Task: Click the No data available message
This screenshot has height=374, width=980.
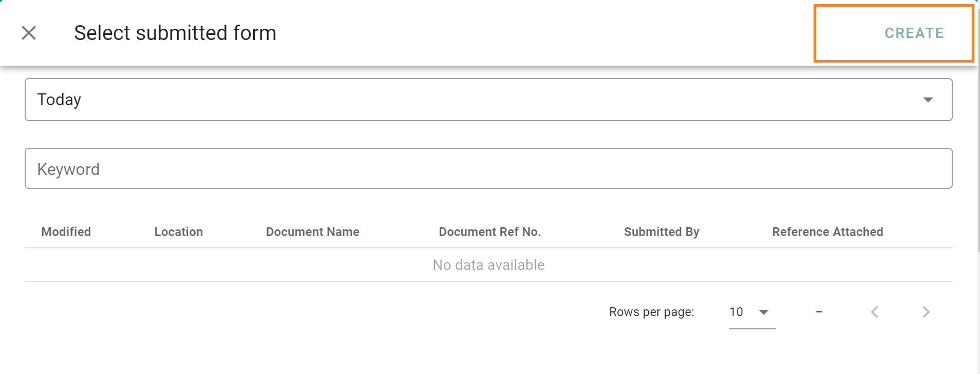Action: click(488, 265)
